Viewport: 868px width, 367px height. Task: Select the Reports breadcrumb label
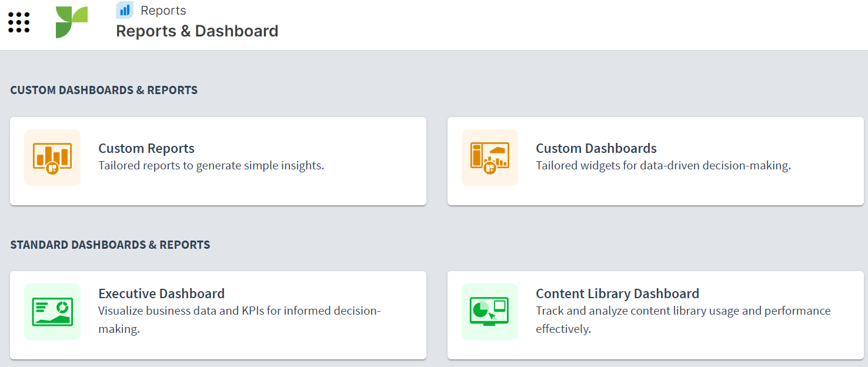[163, 11]
